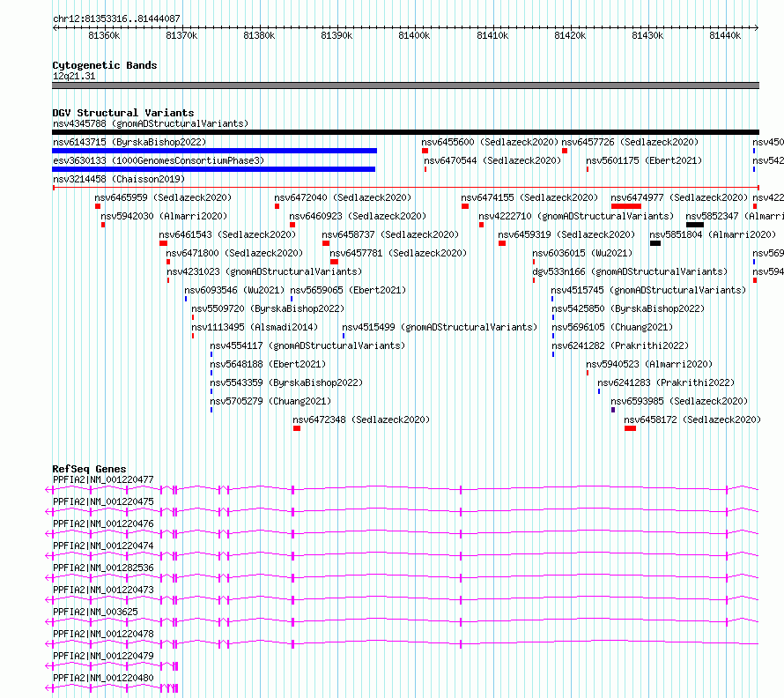784x698 pixels.
Task: Click PPFIA2|NM_001220479 gene label
Action: coord(103,656)
